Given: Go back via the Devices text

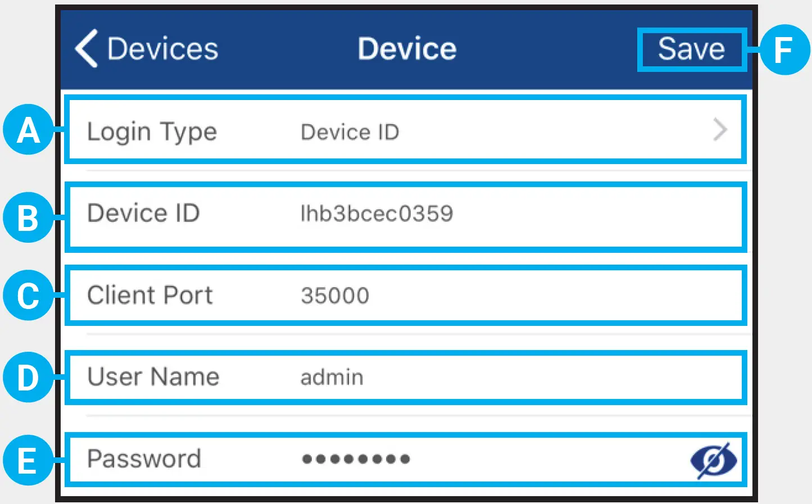Looking at the screenshot, I should 162,49.
